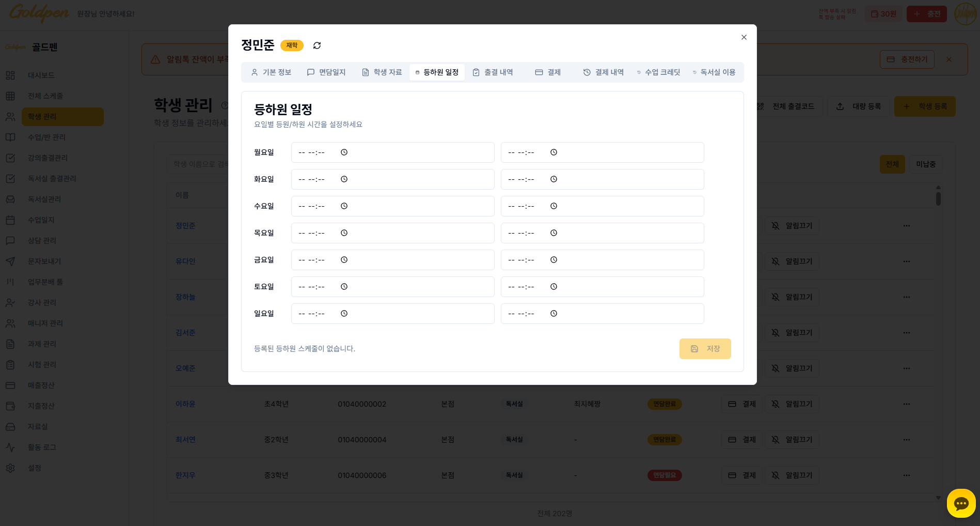Image resolution: width=980 pixels, height=526 pixels.
Task: Click the Thursday arrival time input field
Action: [x=392, y=233]
